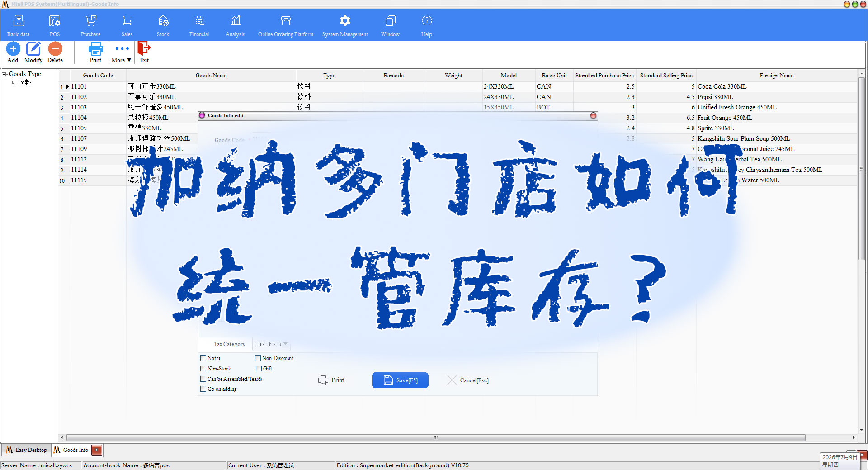Close the Goods Info edit dialog

593,116
